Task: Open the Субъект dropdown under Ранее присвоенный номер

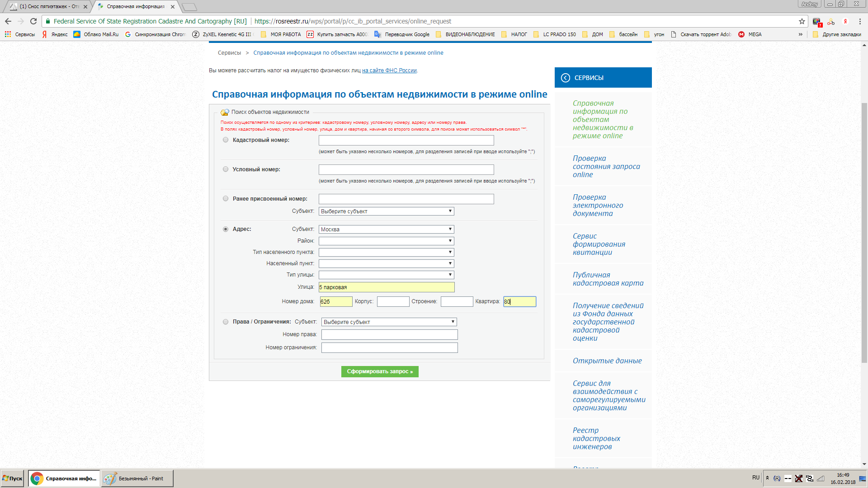Action: tap(386, 211)
